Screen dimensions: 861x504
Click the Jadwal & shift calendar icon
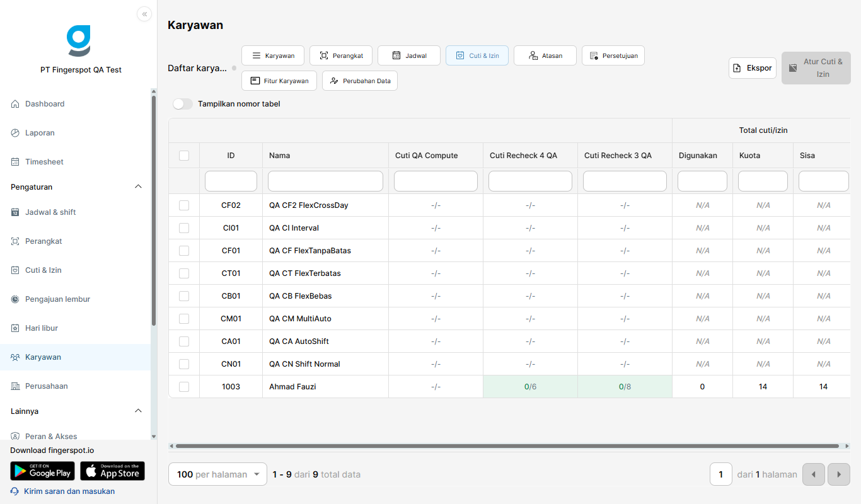click(15, 212)
